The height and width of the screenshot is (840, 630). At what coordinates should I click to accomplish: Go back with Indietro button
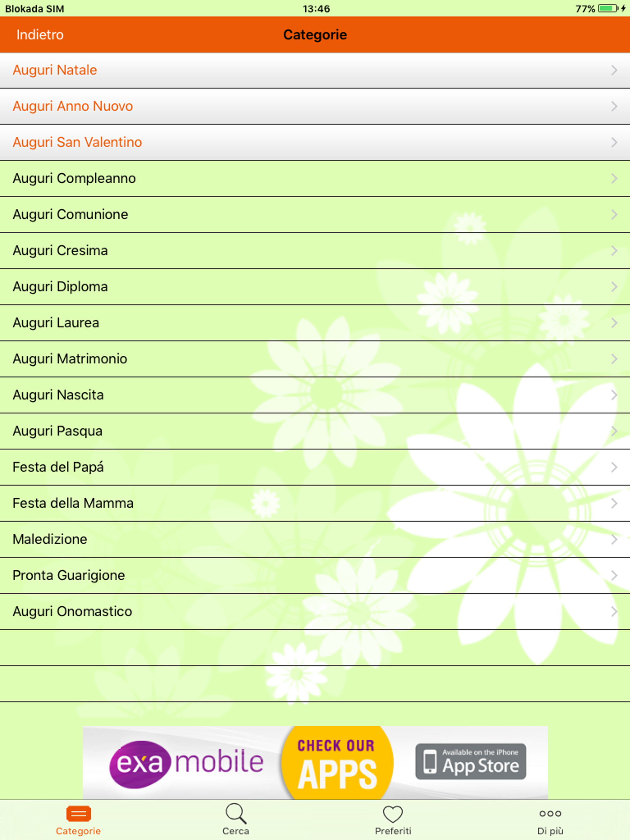point(40,34)
